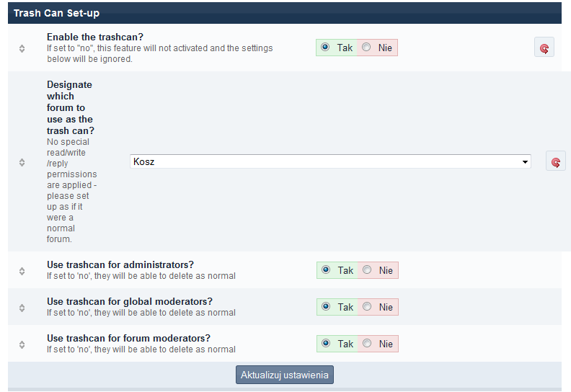The width and height of the screenshot is (571, 392).
Task: Click the Use trashcan for administrators label
Action: point(120,264)
